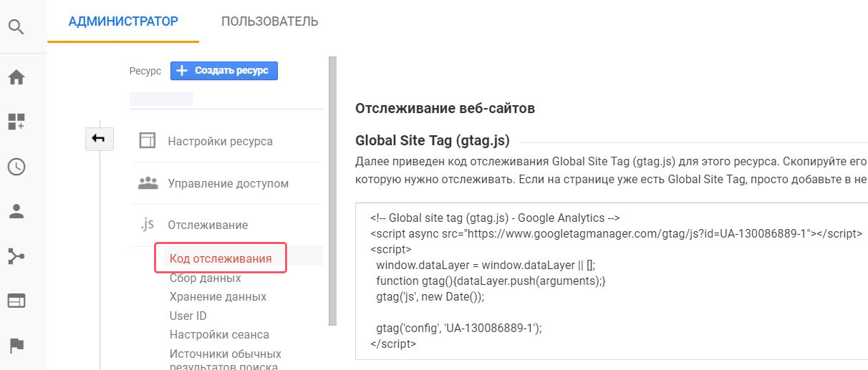Image resolution: width=868 pixels, height=370 pixels.
Task: Click the googletagmanager script src line
Action: click(617, 233)
